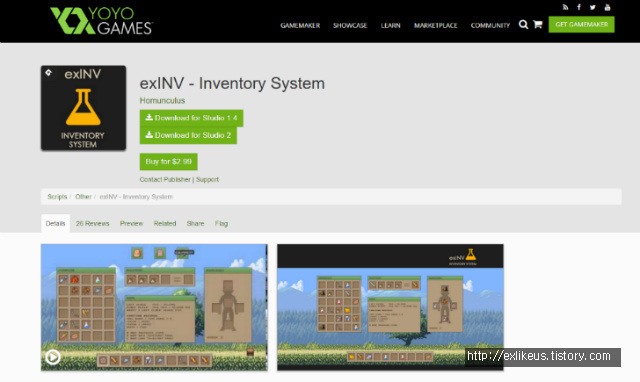Open the second exINV screenshot thumbnail
640x382 pixels.
[390, 307]
